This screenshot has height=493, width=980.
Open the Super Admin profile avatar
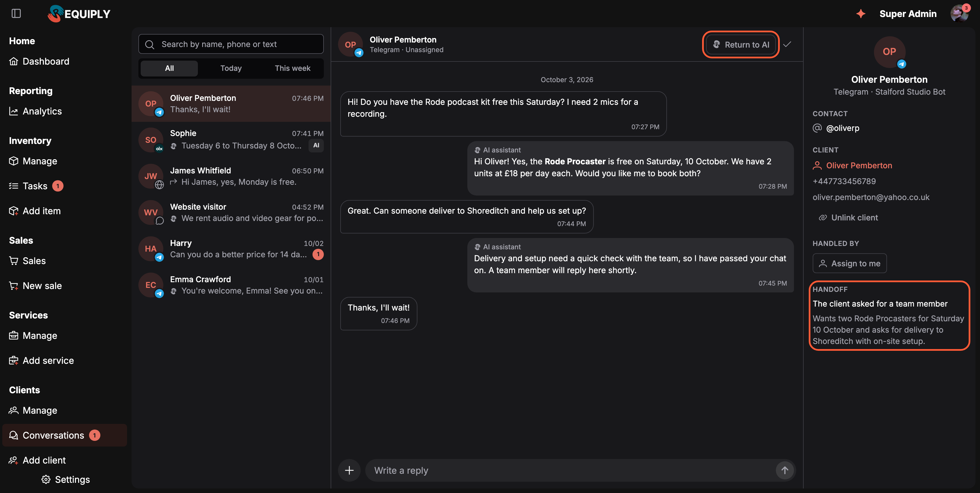[x=959, y=14]
